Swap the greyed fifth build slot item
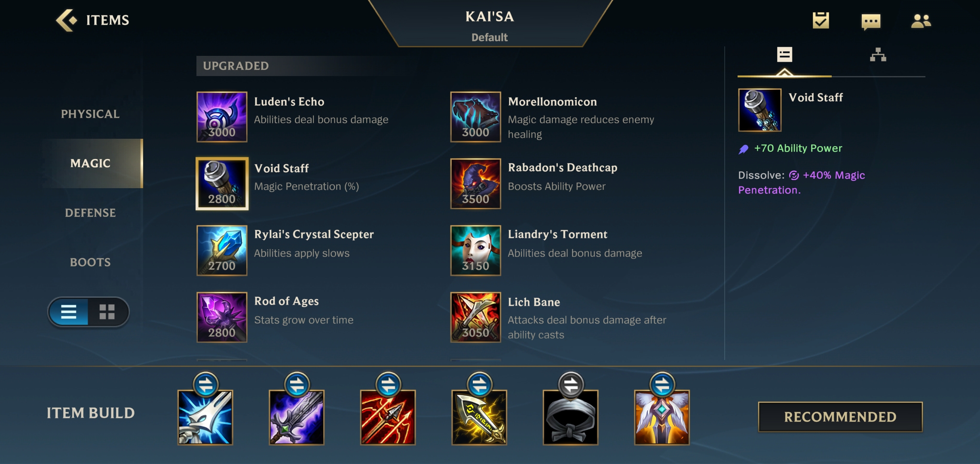 point(571,385)
